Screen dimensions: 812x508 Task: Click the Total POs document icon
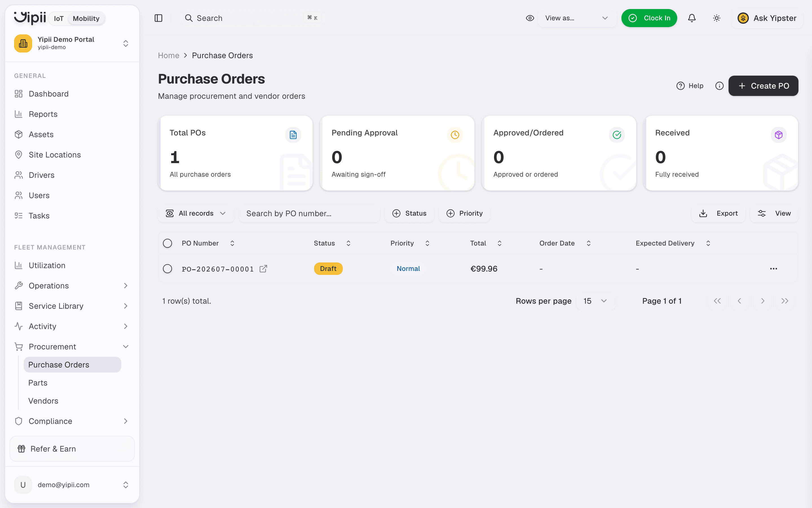pos(293,135)
